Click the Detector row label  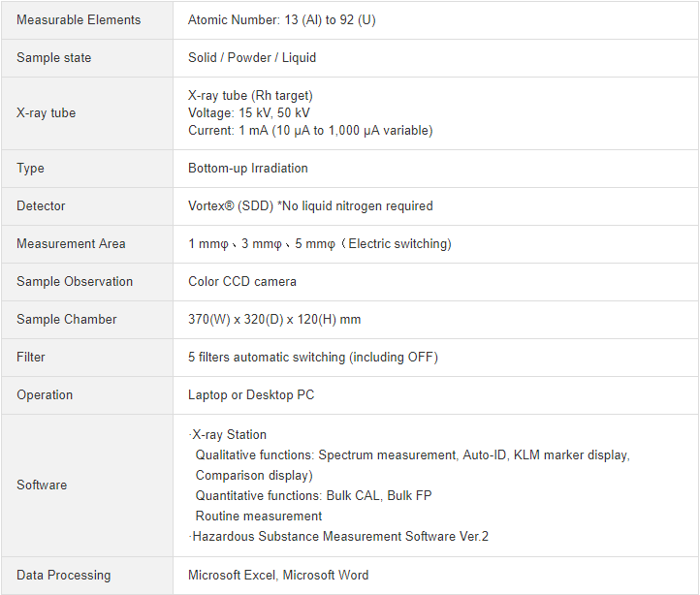pyautogui.click(x=41, y=205)
